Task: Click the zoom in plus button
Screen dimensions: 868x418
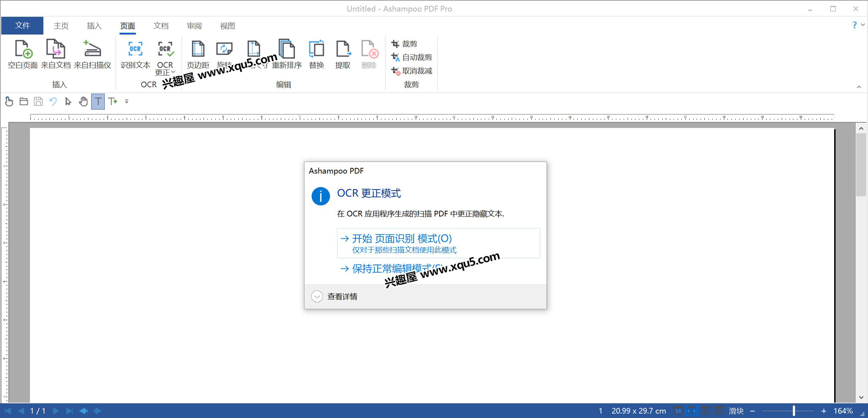Action: (824, 411)
